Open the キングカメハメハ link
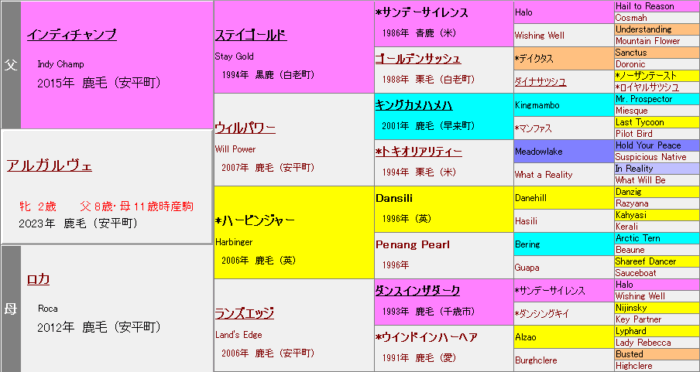The height and width of the screenshot is (372, 700). click(x=414, y=105)
